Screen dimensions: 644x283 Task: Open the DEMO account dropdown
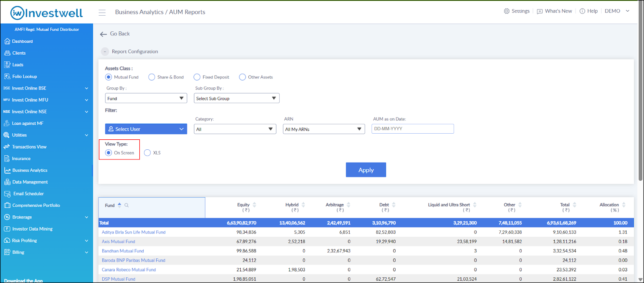[x=617, y=11]
